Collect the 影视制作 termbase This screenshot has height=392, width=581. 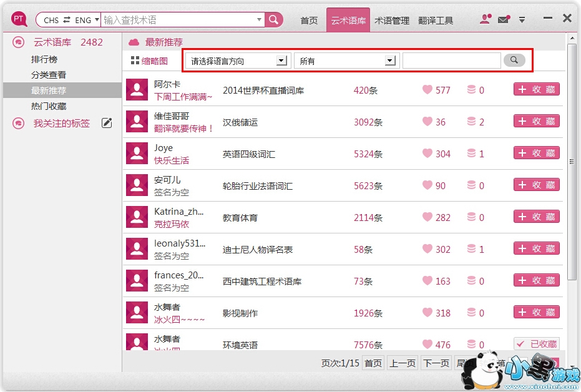click(536, 312)
